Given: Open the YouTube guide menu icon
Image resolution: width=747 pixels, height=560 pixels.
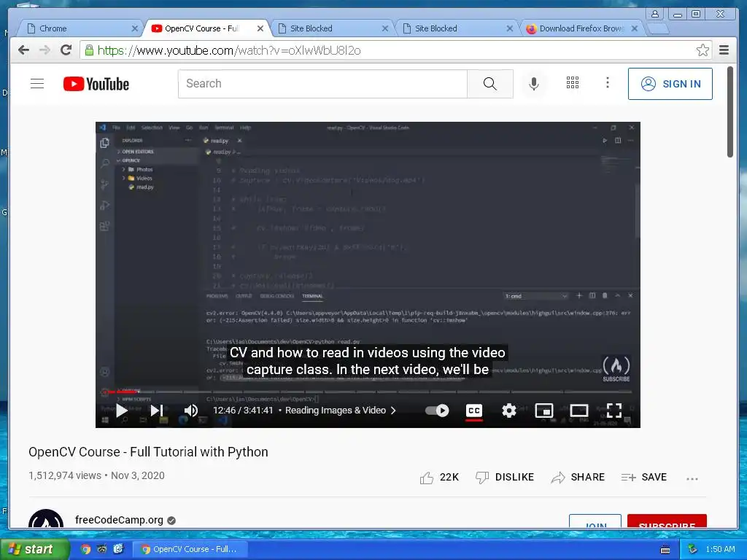Looking at the screenshot, I should tap(37, 84).
